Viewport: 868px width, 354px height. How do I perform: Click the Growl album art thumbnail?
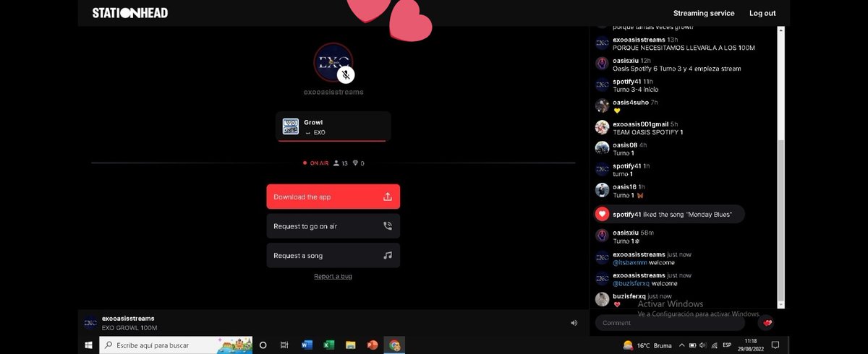point(290,126)
